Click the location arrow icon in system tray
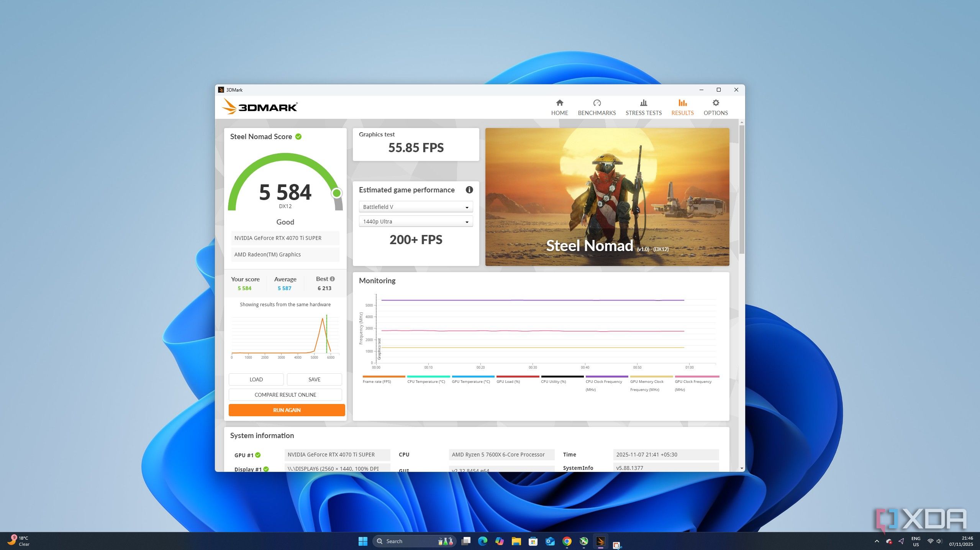Image resolution: width=980 pixels, height=550 pixels. pyautogui.click(x=901, y=541)
